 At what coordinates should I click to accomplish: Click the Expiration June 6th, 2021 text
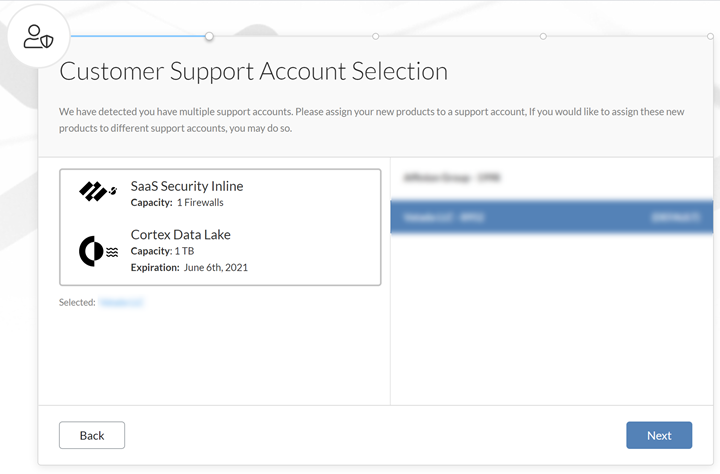click(189, 267)
